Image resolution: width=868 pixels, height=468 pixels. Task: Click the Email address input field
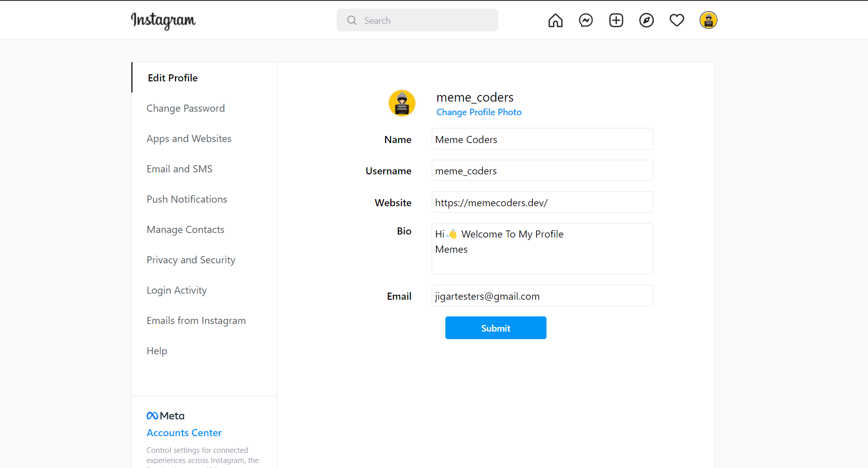click(542, 296)
